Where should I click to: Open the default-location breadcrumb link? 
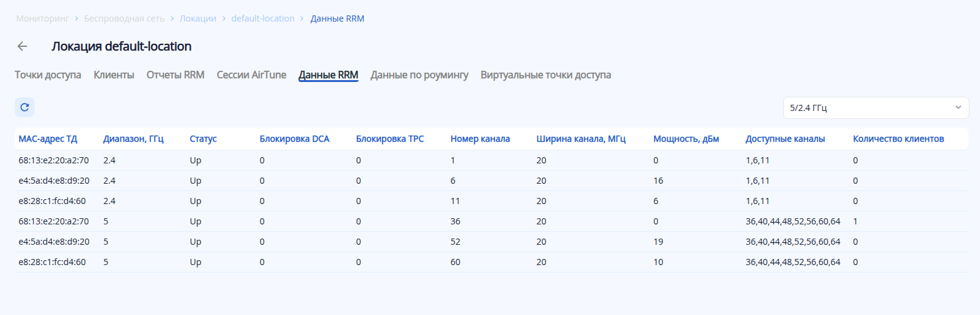[263, 18]
